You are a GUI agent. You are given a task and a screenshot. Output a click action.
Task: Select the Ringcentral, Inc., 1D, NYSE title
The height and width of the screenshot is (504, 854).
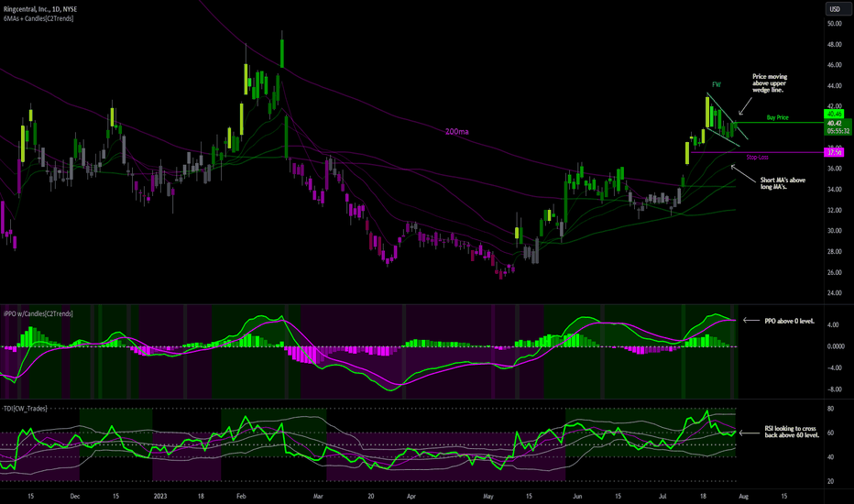tap(39, 9)
